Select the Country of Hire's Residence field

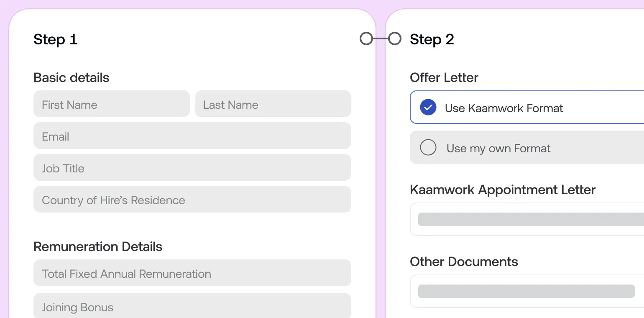[x=192, y=200]
